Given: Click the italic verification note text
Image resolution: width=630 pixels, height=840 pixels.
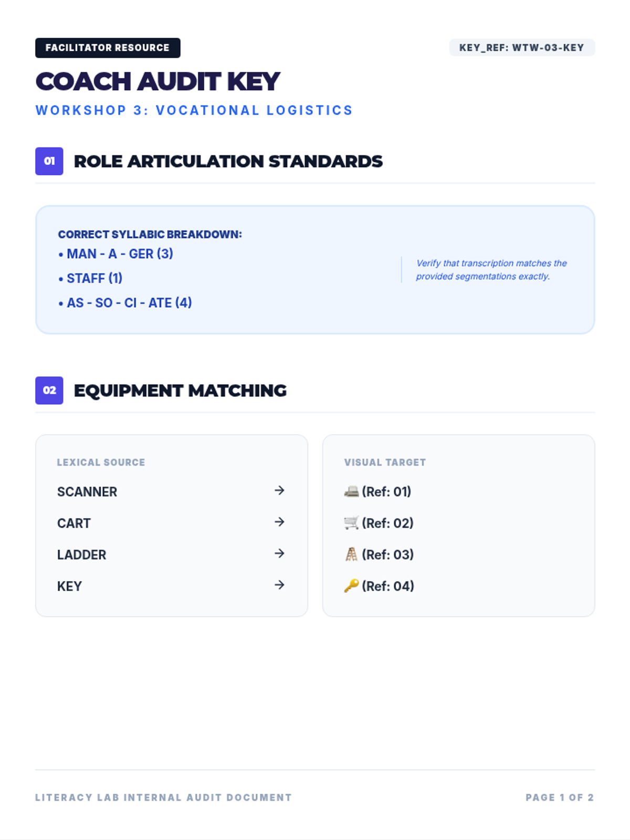Looking at the screenshot, I should coord(491,270).
